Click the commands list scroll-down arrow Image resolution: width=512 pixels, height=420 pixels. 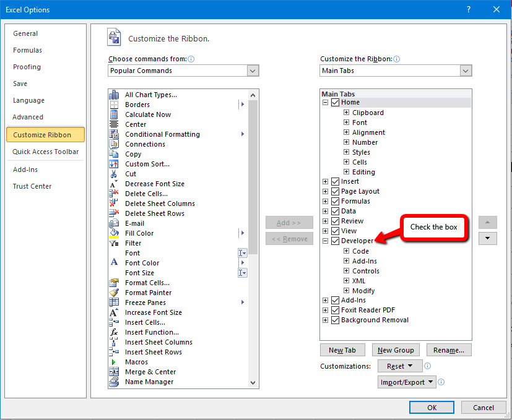coord(253,382)
